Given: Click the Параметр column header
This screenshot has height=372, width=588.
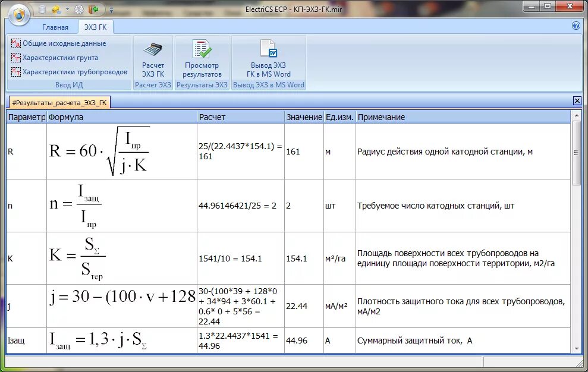Looking at the screenshot, I should coord(27,117).
